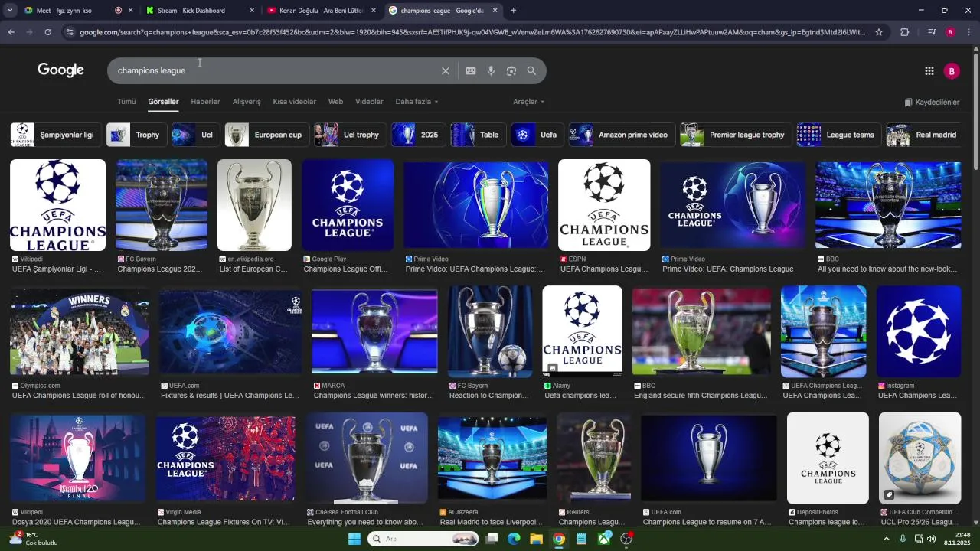980x551 pixels.
Task: Open the UEFA Club Competitions match ball image
Action: 920,458
